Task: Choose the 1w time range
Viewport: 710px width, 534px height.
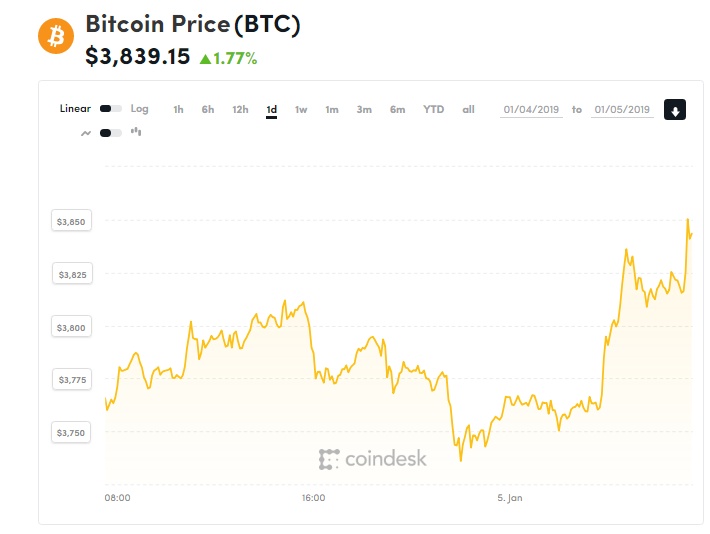Action: pyautogui.click(x=301, y=110)
